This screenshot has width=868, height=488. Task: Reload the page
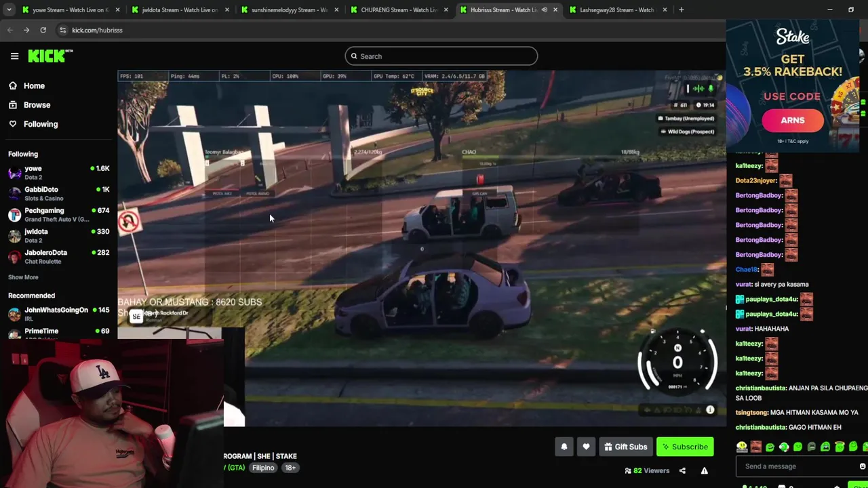click(43, 30)
